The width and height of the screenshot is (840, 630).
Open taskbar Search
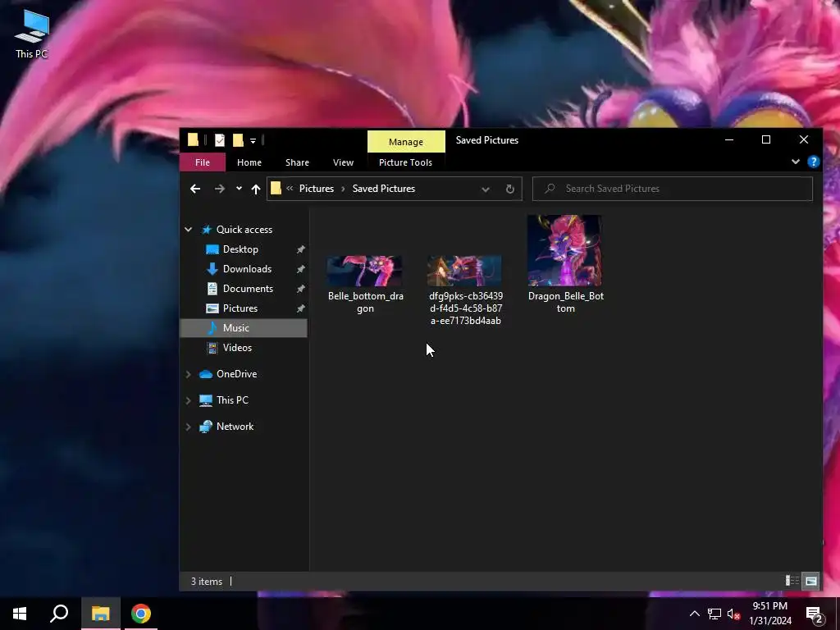pos(59,614)
